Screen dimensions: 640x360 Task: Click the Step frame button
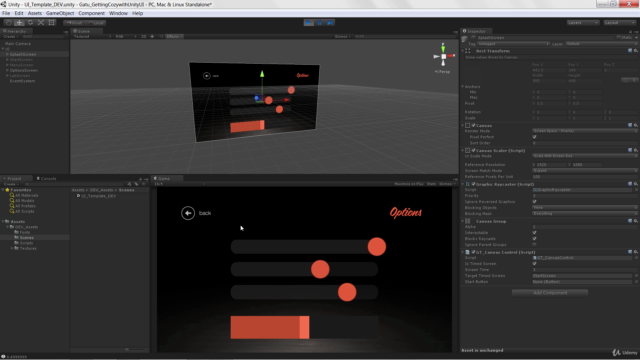click(x=330, y=23)
